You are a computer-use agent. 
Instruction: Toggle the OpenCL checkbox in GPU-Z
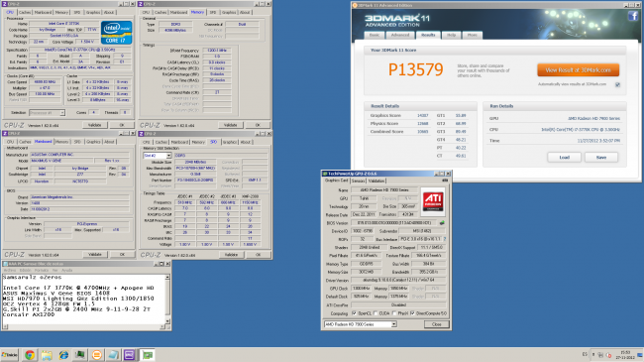[x=355, y=313]
